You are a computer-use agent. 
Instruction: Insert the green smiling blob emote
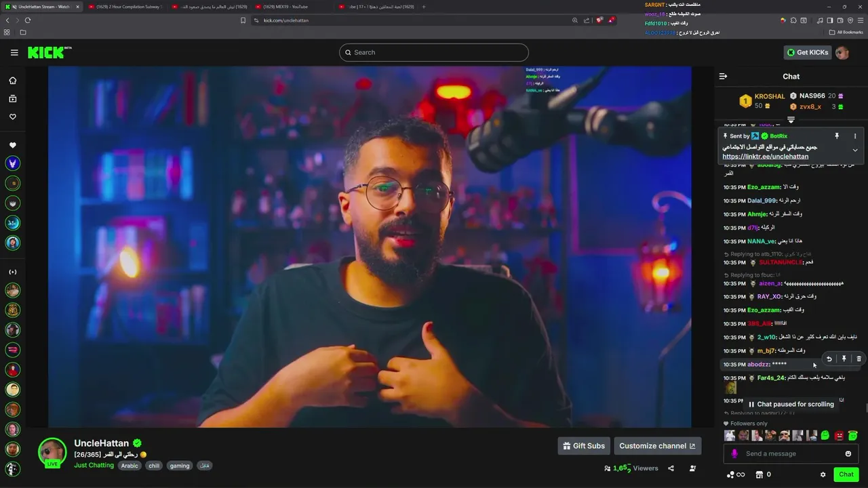825,436
